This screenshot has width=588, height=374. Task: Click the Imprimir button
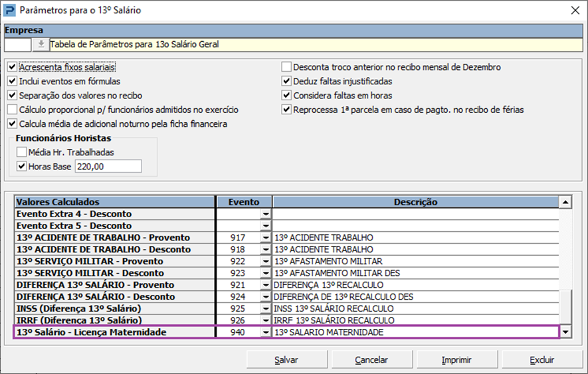(456, 360)
